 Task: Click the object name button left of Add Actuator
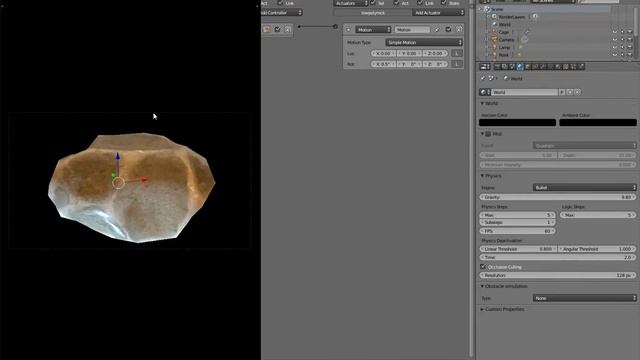point(373,13)
